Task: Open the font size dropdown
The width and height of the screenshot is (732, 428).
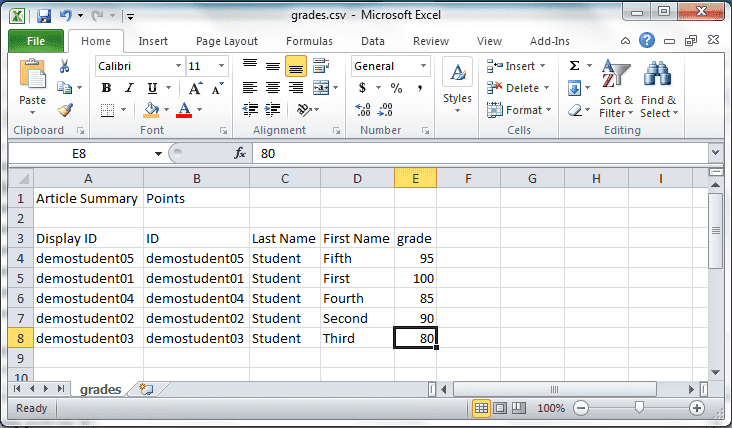Action: [221, 66]
